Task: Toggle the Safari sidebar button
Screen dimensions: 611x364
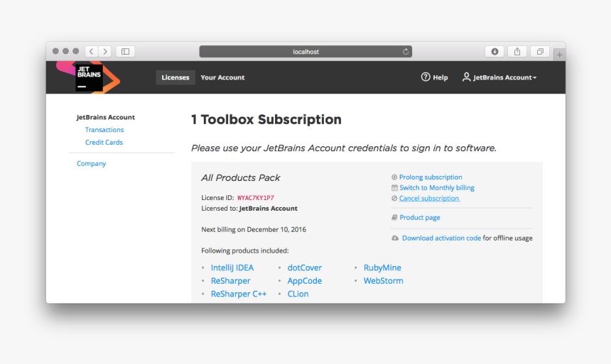Action: pos(126,51)
